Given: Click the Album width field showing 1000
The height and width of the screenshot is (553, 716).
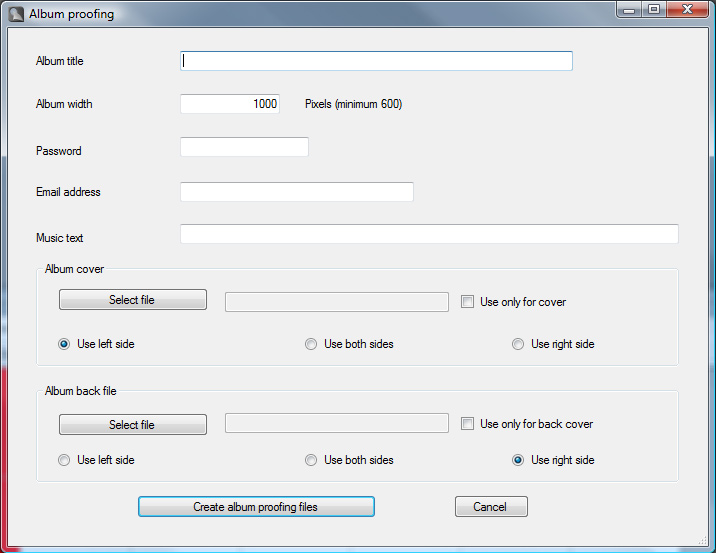Looking at the screenshot, I should (x=230, y=104).
